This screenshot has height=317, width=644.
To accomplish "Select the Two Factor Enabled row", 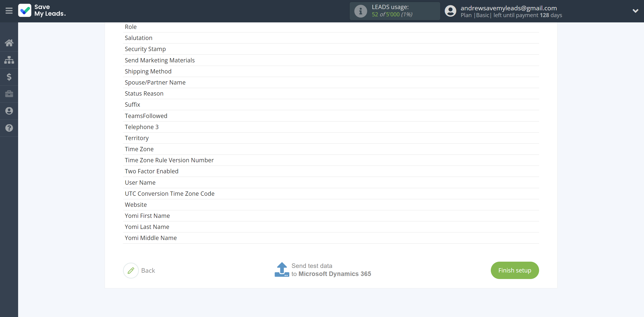I will 331,171.
